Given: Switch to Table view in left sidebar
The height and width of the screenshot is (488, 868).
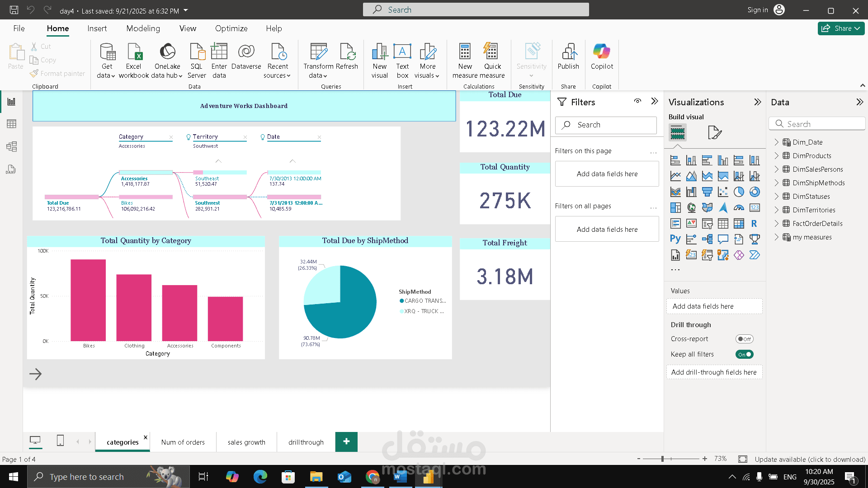Looking at the screenshot, I should (11, 124).
